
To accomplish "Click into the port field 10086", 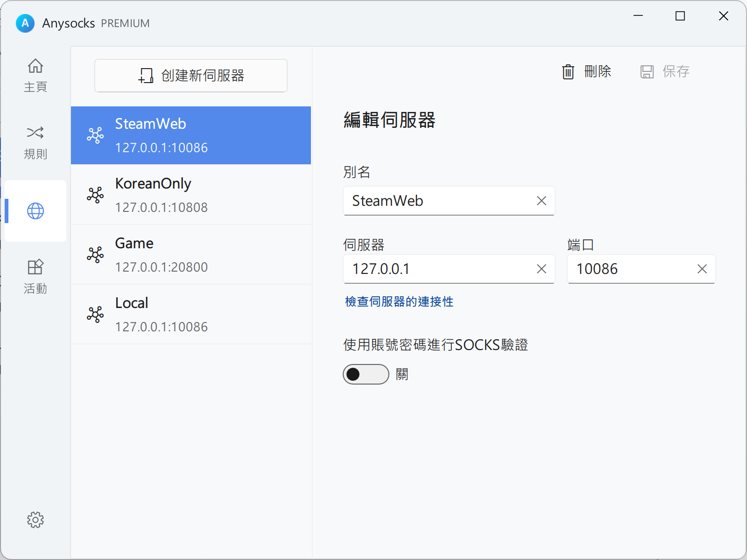I will point(630,269).
